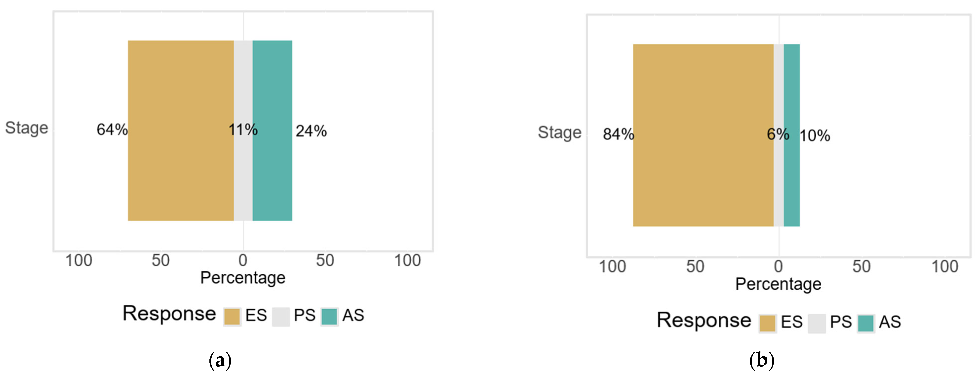Click the ES legend swatch in chart (b)
Image resolution: width=980 pixels, height=378 pixels.
[x=767, y=323]
